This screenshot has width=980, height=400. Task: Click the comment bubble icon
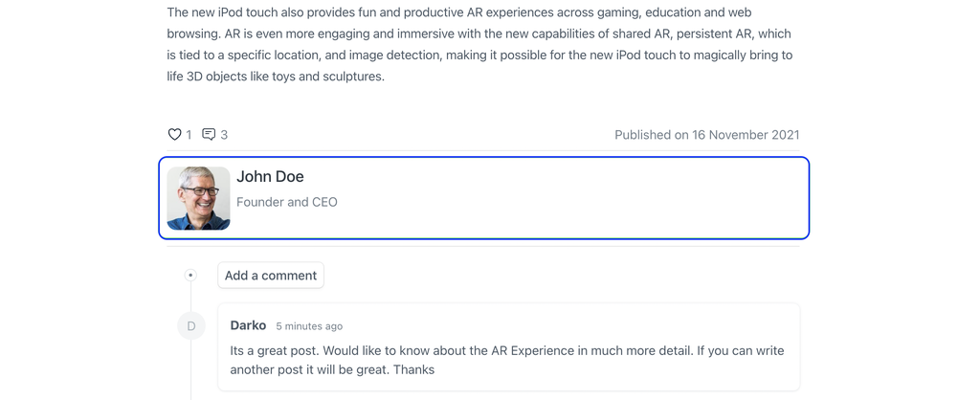point(209,135)
